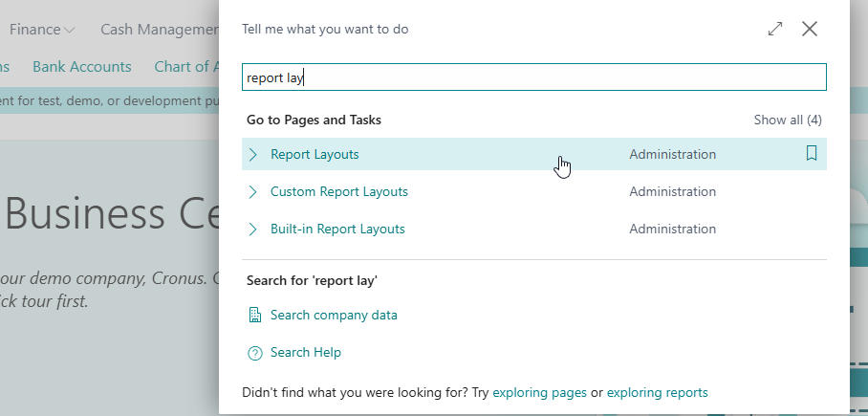Bookmark the Report Layouts page
Image resolution: width=868 pixels, height=416 pixels.
(x=811, y=153)
